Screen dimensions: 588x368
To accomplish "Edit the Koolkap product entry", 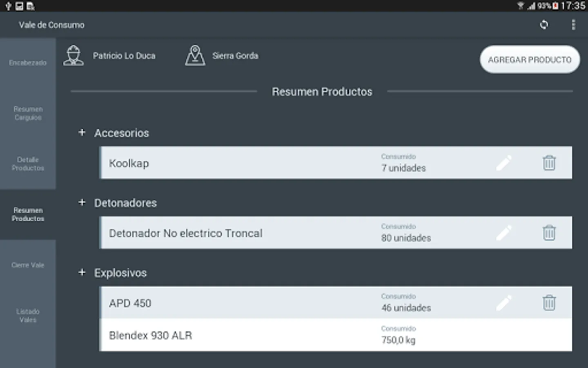I will (504, 163).
